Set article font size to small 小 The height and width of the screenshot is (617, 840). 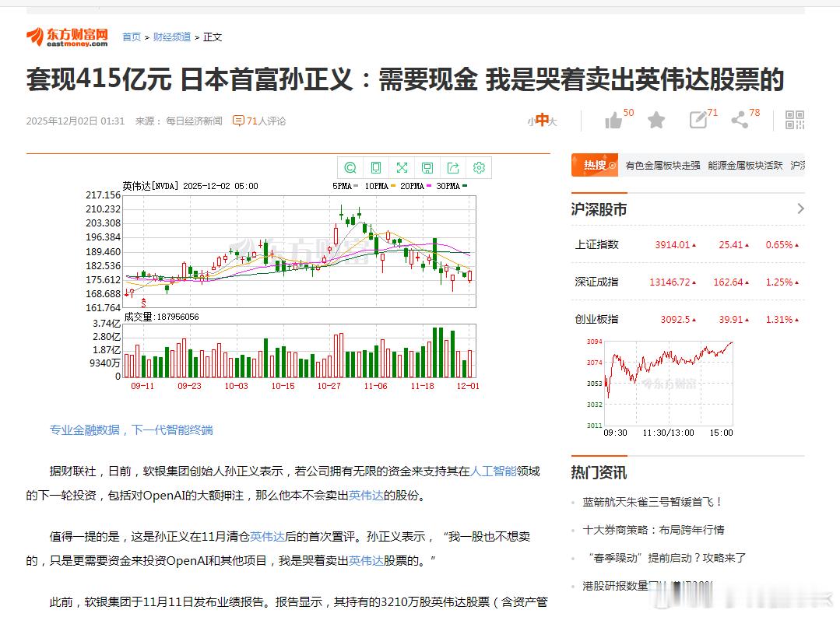[530, 122]
